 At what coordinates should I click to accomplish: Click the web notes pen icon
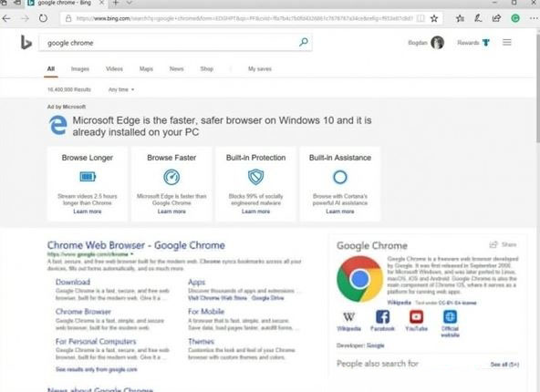pyautogui.click(x=478, y=18)
